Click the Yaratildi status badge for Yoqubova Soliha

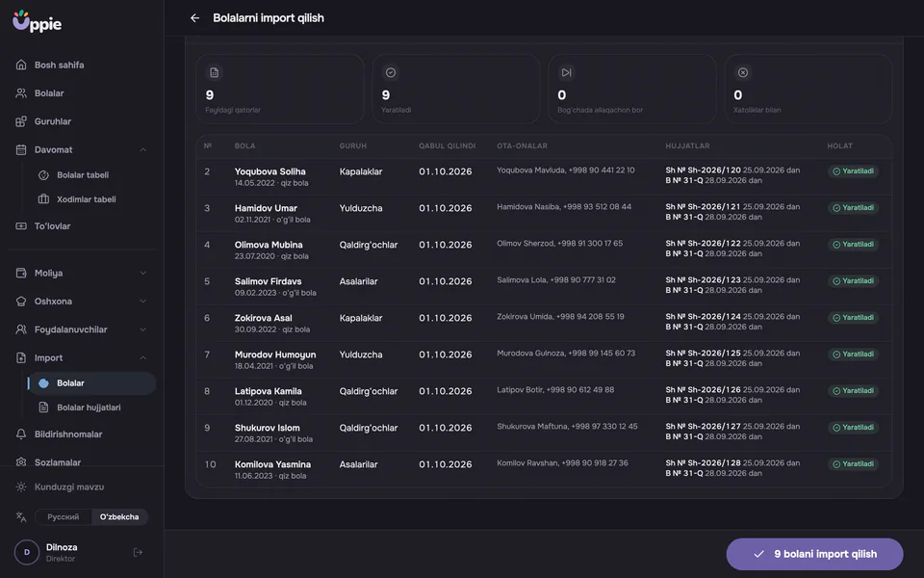[854, 171]
